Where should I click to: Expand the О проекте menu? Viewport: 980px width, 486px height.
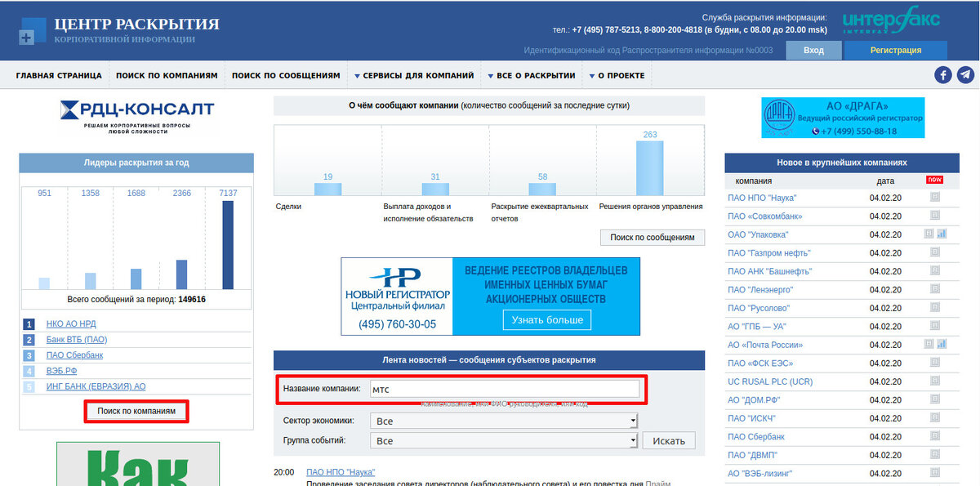617,75
